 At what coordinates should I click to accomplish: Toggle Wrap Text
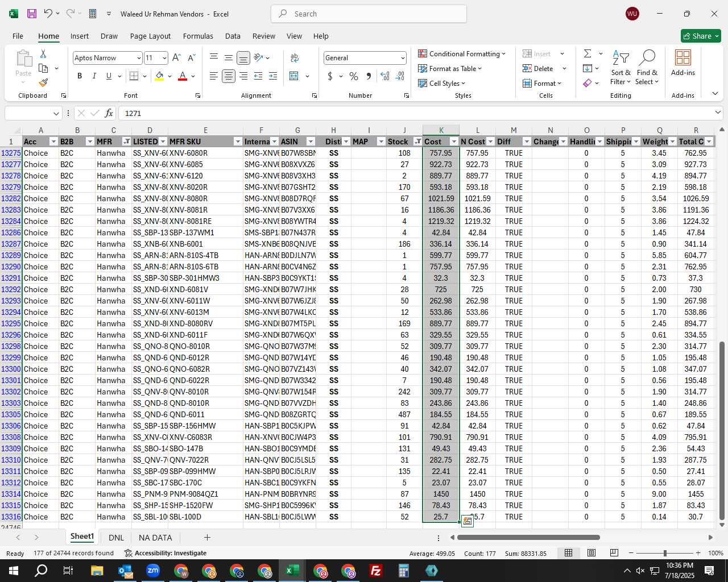coord(295,58)
